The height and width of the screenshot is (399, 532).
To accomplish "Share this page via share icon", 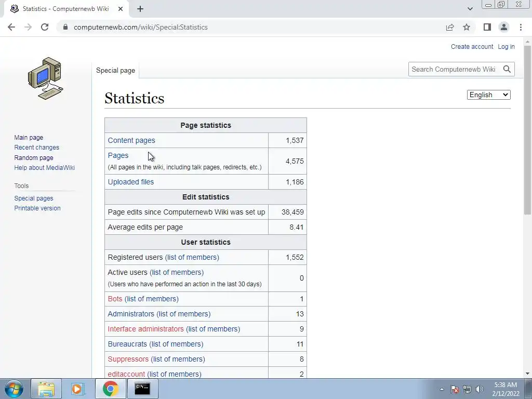I will [x=450, y=27].
